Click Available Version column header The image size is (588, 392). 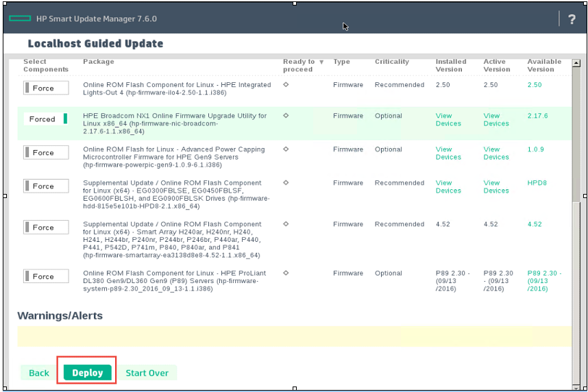544,65
